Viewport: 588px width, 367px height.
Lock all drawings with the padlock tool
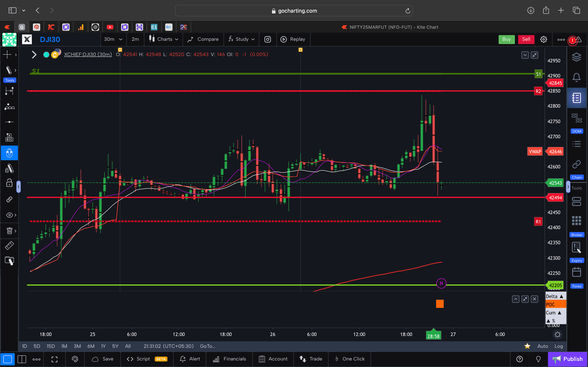9,183
